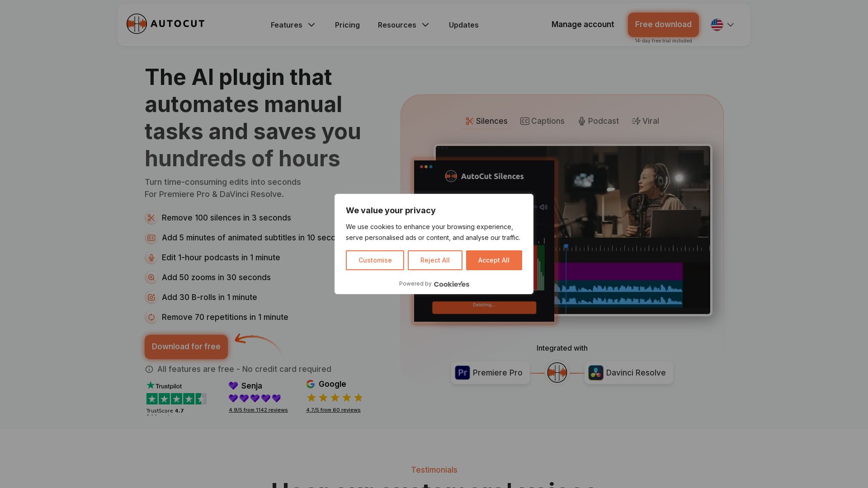868x488 pixels.
Task: Click the Premiere Pro integration icon
Action: point(462,373)
